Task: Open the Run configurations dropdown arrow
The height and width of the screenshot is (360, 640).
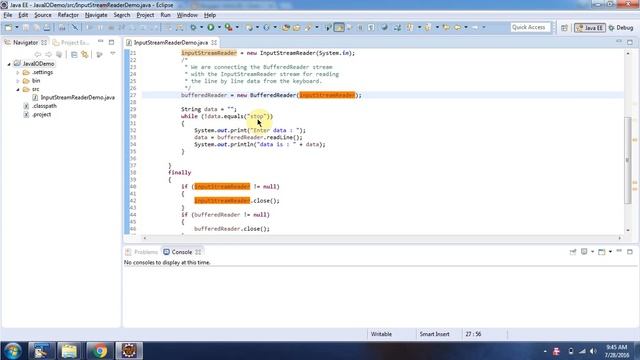Action: point(219,27)
